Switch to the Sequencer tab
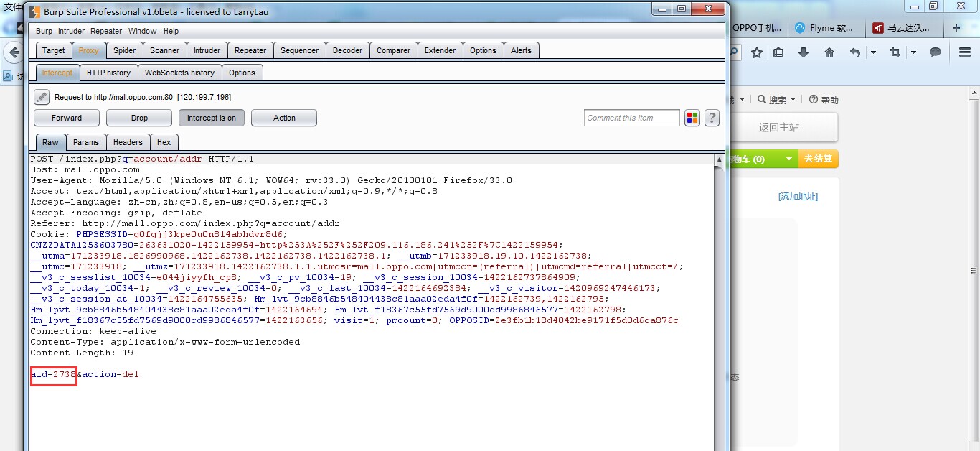 click(299, 50)
